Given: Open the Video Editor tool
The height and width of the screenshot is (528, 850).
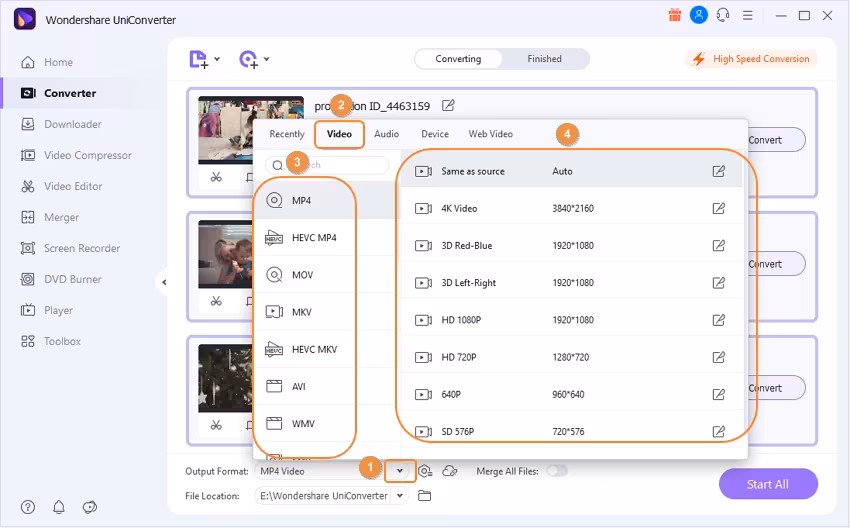Looking at the screenshot, I should coord(61,186).
